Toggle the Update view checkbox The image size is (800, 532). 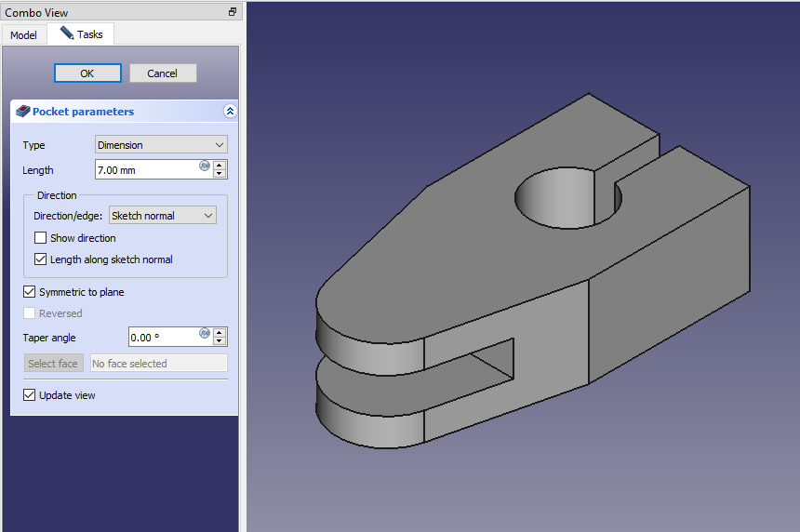tap(29, 395)
